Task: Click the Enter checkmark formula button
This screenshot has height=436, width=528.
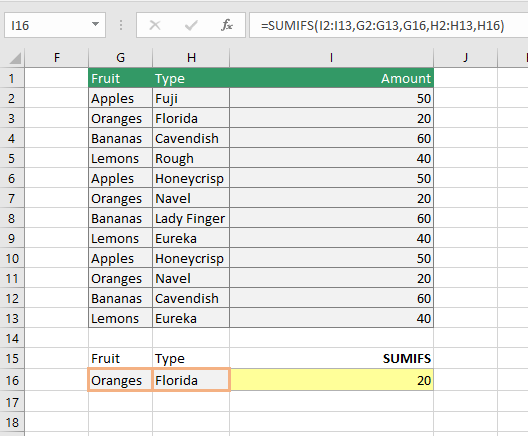Action: 191,25
